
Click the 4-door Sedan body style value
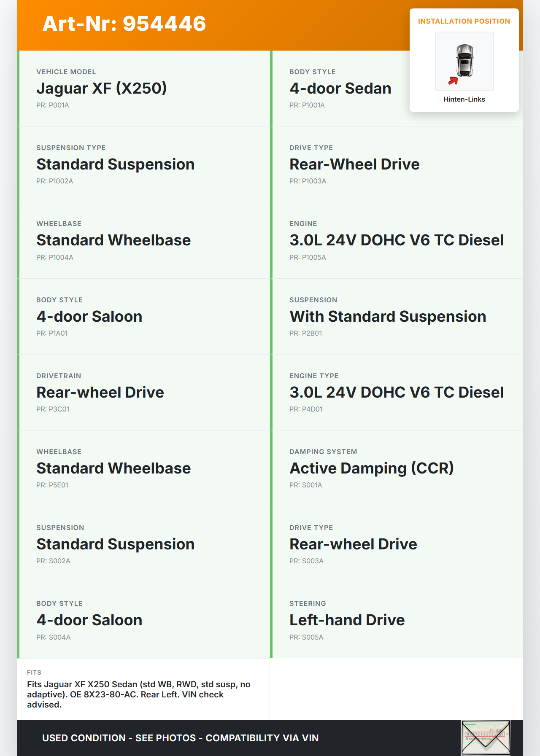(340, 89)
